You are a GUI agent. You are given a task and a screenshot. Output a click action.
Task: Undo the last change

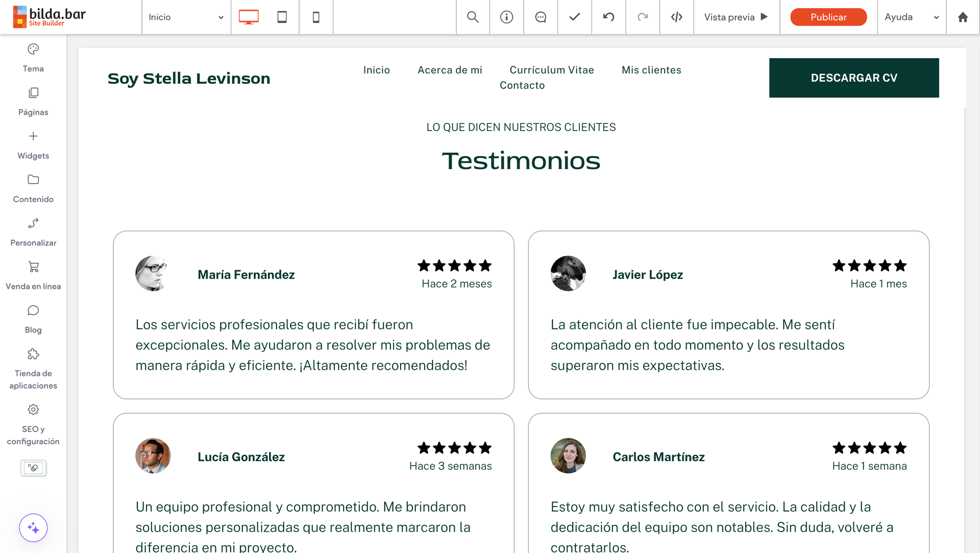[x=608, y=17]
